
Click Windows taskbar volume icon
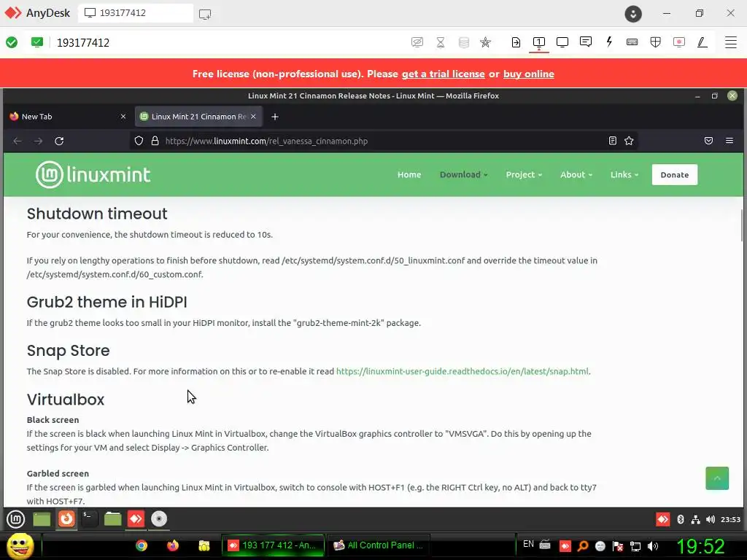pyautogui.click(x=653, y=545)
